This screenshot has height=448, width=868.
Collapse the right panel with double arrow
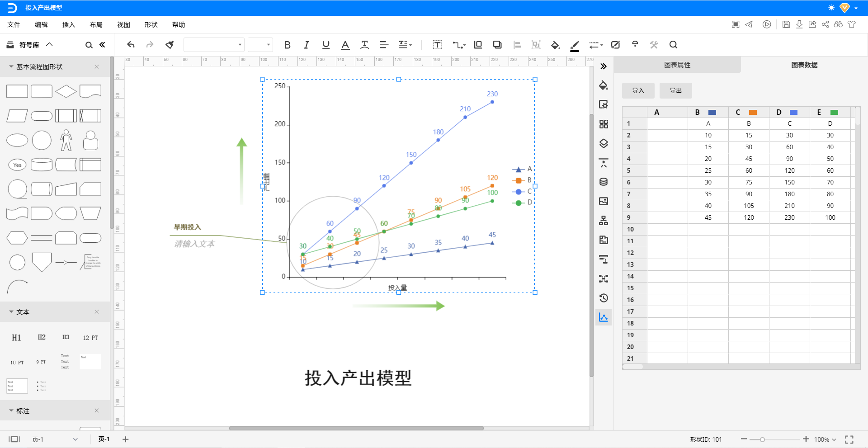[x=604, y=66]
